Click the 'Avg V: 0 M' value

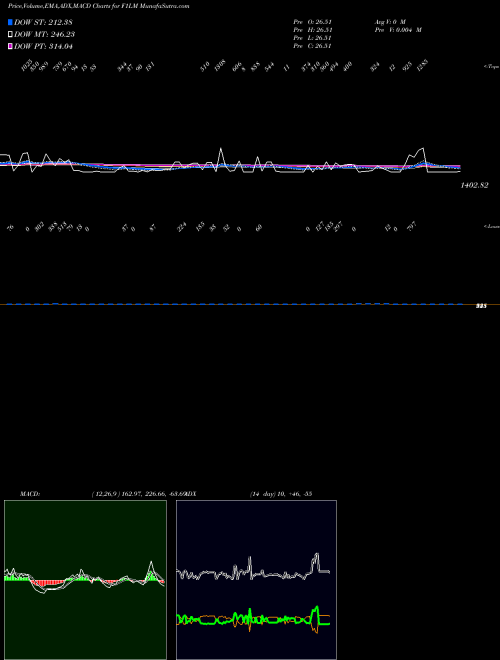(390, 22)
